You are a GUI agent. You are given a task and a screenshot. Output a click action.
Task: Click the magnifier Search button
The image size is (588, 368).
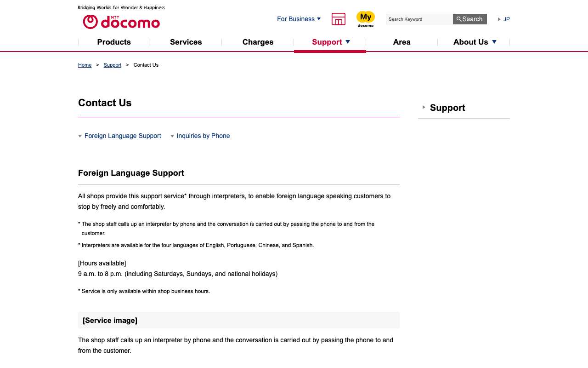click(469, 19)
